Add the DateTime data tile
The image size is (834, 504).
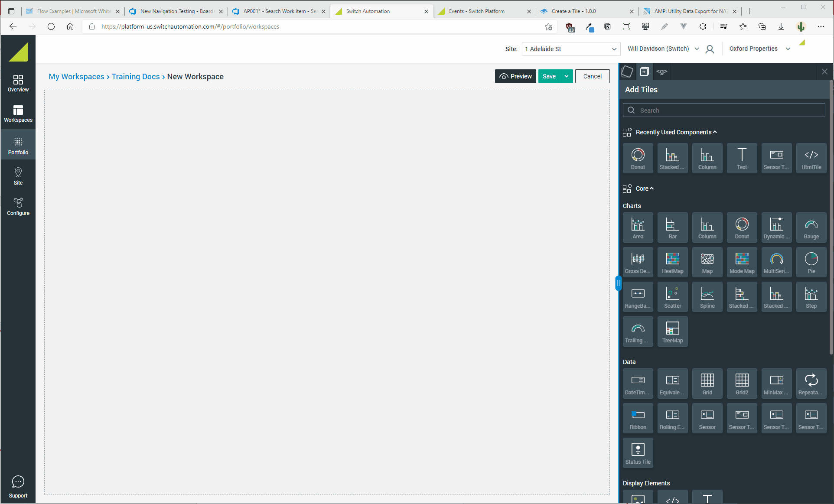click(x=638, y=384)
